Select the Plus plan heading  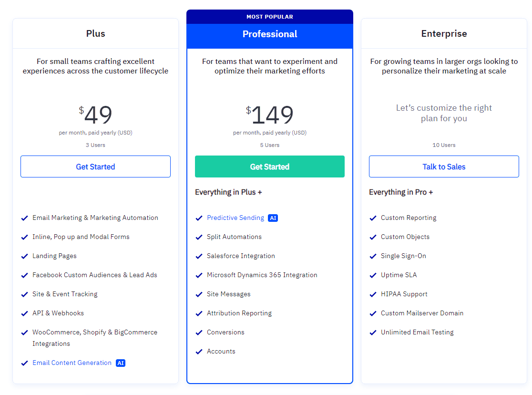(x=96, y=34)
